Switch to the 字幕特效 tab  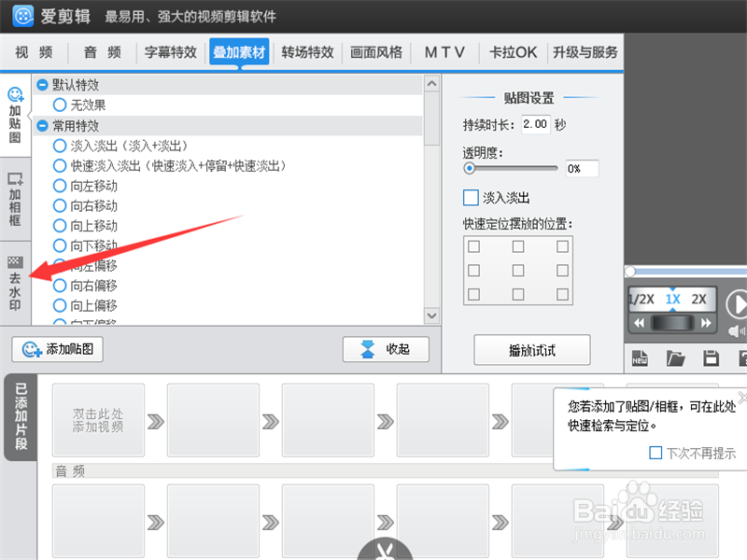tap(171, 52)
